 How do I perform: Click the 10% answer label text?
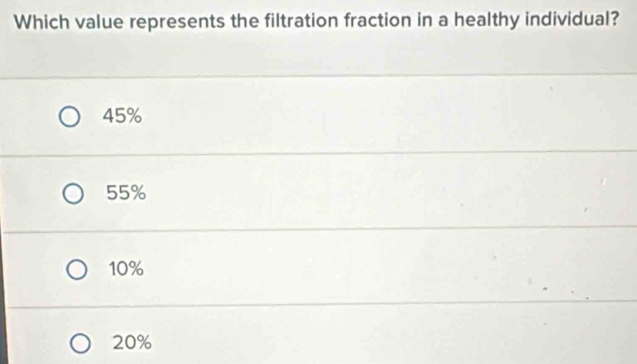[x=127, y=270]
